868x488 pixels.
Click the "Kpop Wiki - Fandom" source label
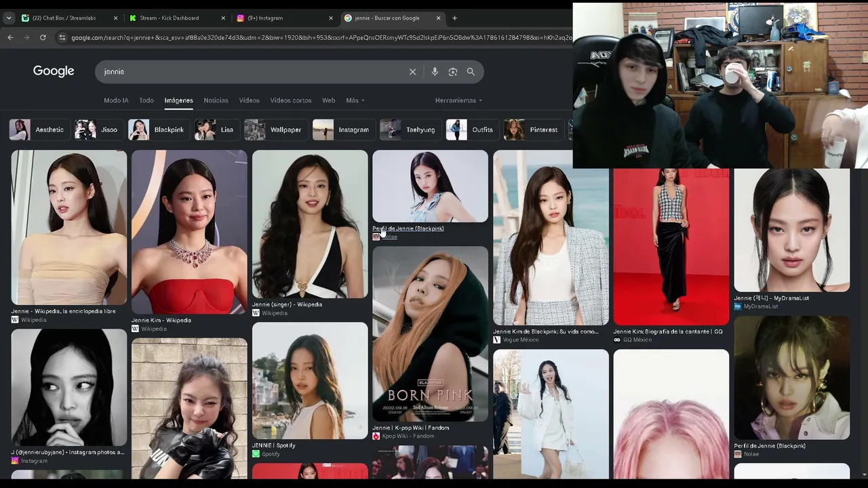(408, 436)
